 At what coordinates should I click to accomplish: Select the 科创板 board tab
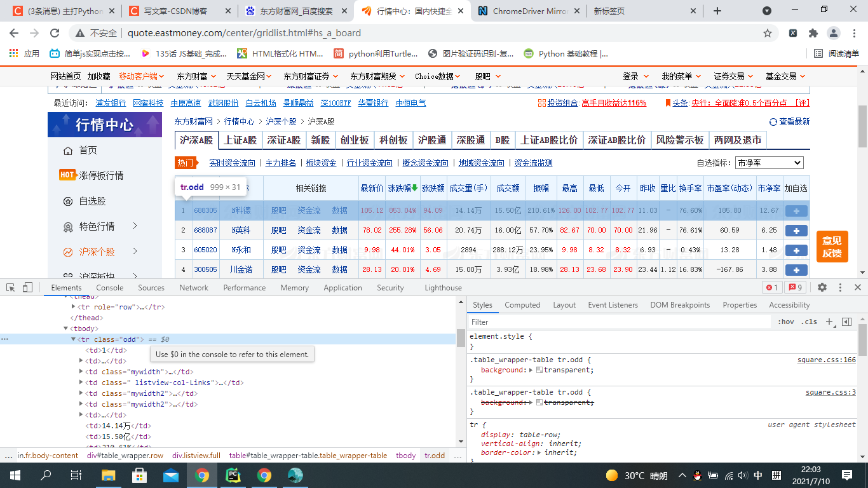393,140
